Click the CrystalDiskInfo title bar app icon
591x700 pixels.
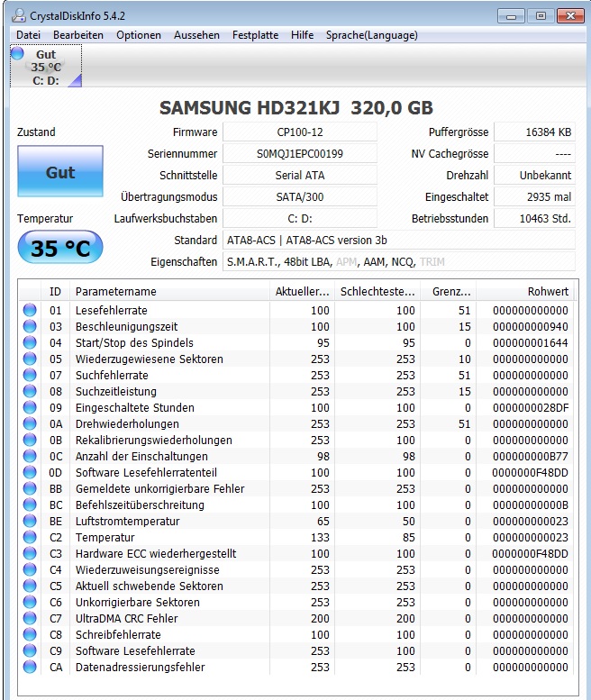click(x=19, y=15)
